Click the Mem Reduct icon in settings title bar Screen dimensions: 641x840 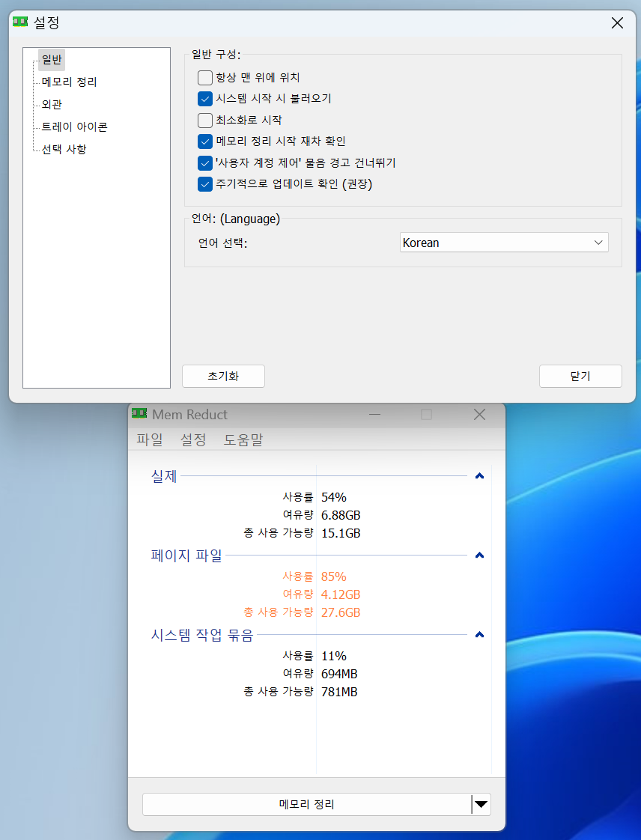(x=20, y=22)
